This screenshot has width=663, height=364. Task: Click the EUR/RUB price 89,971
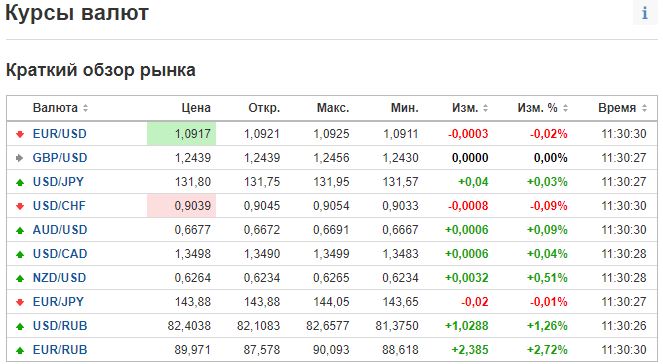pos(192,350)
